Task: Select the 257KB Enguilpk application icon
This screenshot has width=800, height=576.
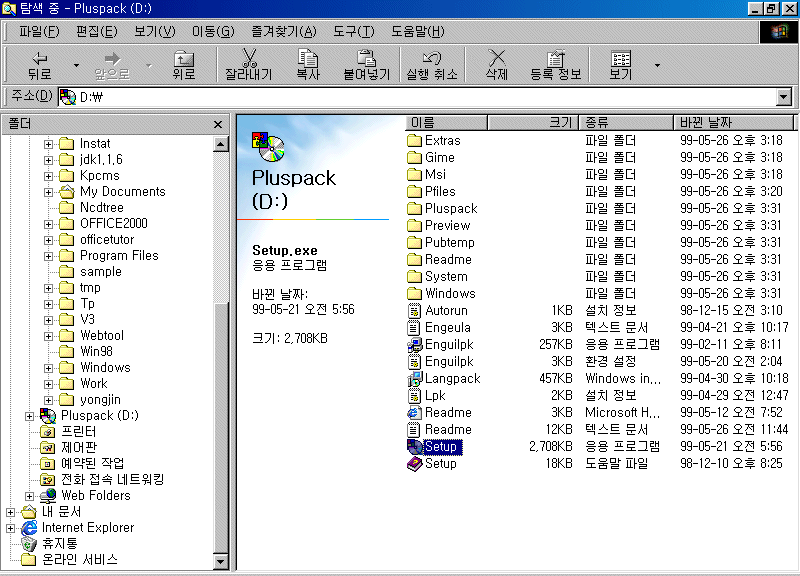Action: coord(414,344)
